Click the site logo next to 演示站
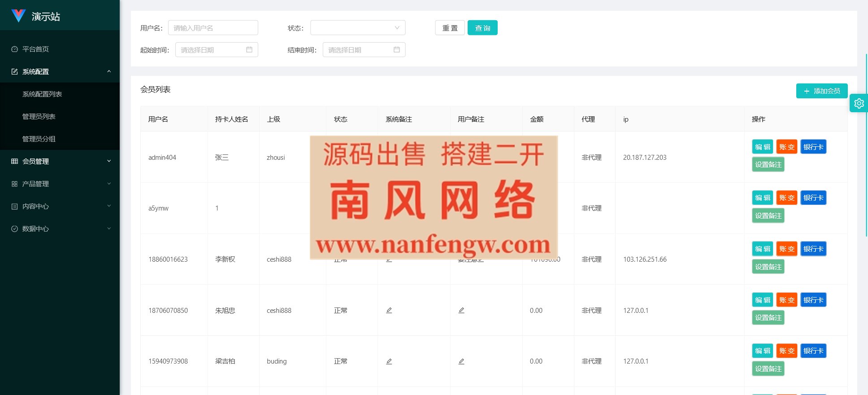This screenshot has width=868, height=395. (18, 16)
